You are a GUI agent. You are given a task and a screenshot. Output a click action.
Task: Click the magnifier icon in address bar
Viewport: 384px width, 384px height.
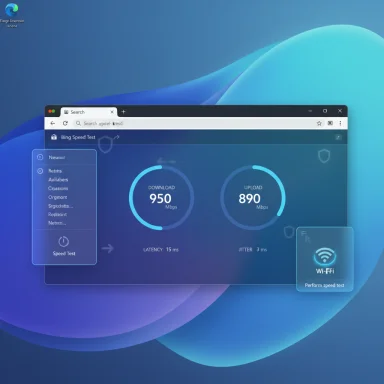[x=78, y=123]
